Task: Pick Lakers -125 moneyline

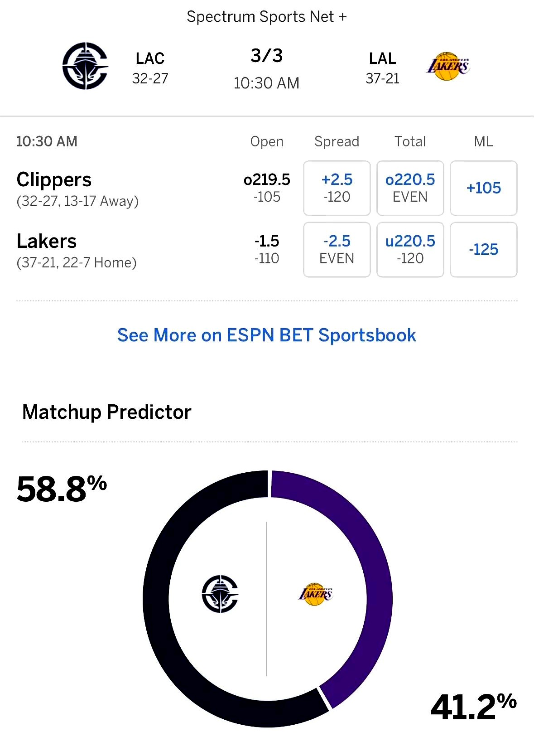Action: [x=484, y=250]
